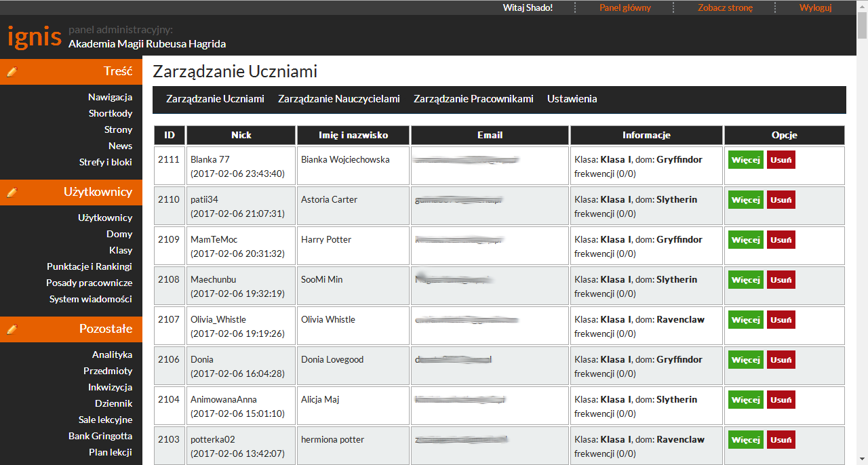Switch to Zarządzanie Pracownikami tab
This screenshot has width=868, height=465.
(473, 99)
